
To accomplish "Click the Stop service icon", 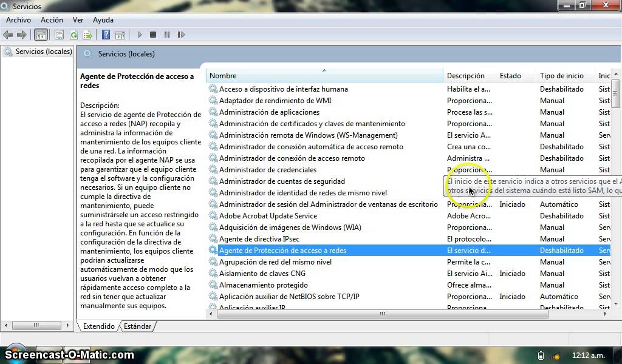I will tap(153, 35).
